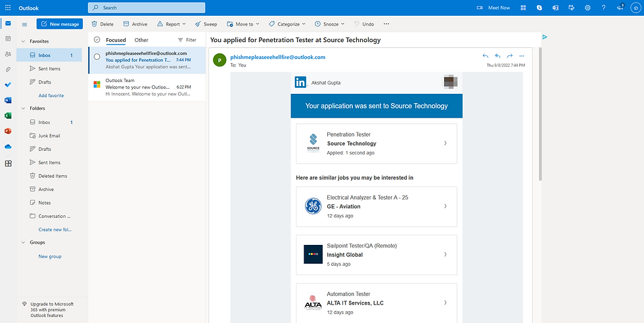Click the Meet Now button
644x323 pixels.
click(493, 8)
